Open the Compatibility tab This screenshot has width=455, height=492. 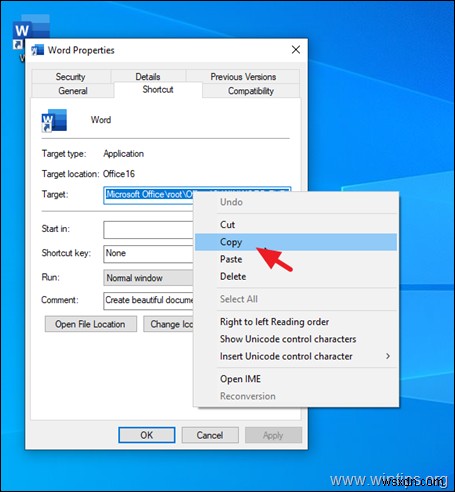coord(251,91)
